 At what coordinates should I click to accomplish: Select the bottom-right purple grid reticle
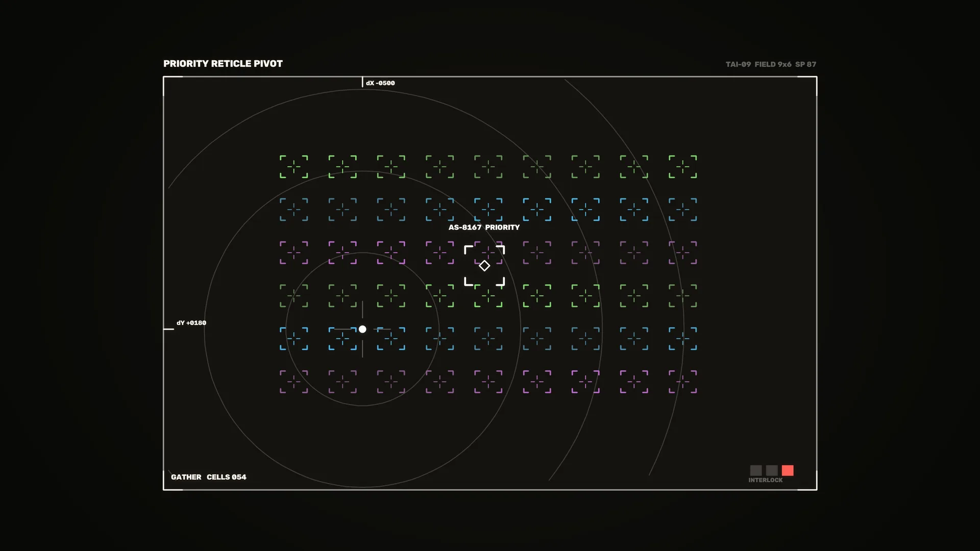(x=683, y=382)
